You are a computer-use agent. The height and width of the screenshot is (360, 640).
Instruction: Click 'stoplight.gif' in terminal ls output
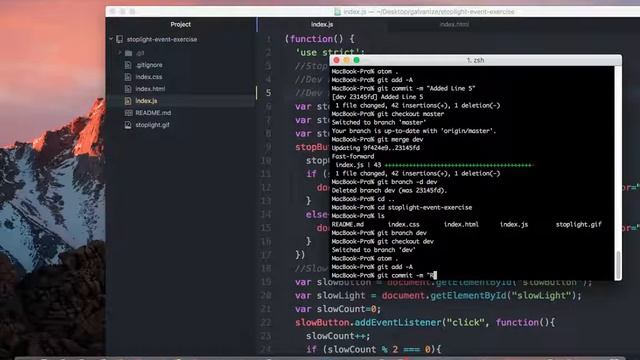(x=578, y=224)
